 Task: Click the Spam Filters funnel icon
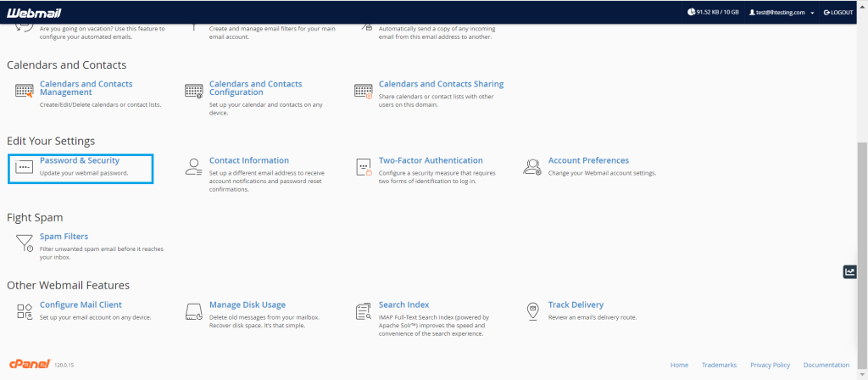coord(24,243)
